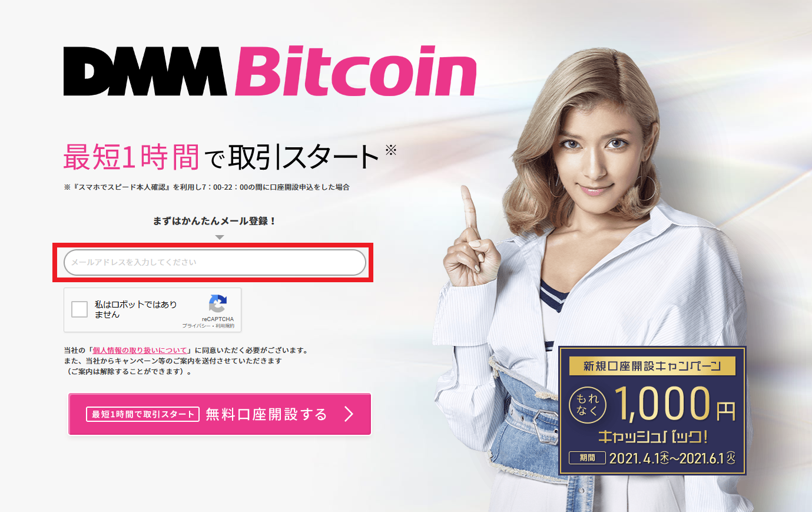The height and width of the screenshot is (512, 812).
Task: Click the 最短1時間で取引スタート headline
Action: [221, 157]
